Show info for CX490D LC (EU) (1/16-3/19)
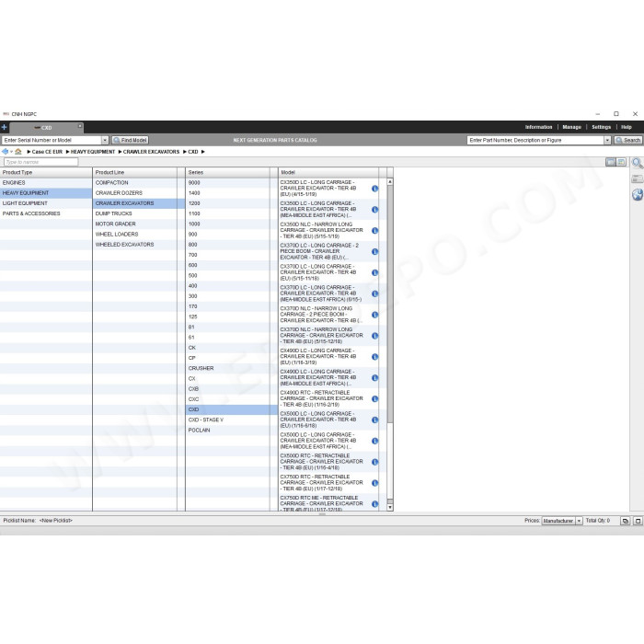 (375, 357)
